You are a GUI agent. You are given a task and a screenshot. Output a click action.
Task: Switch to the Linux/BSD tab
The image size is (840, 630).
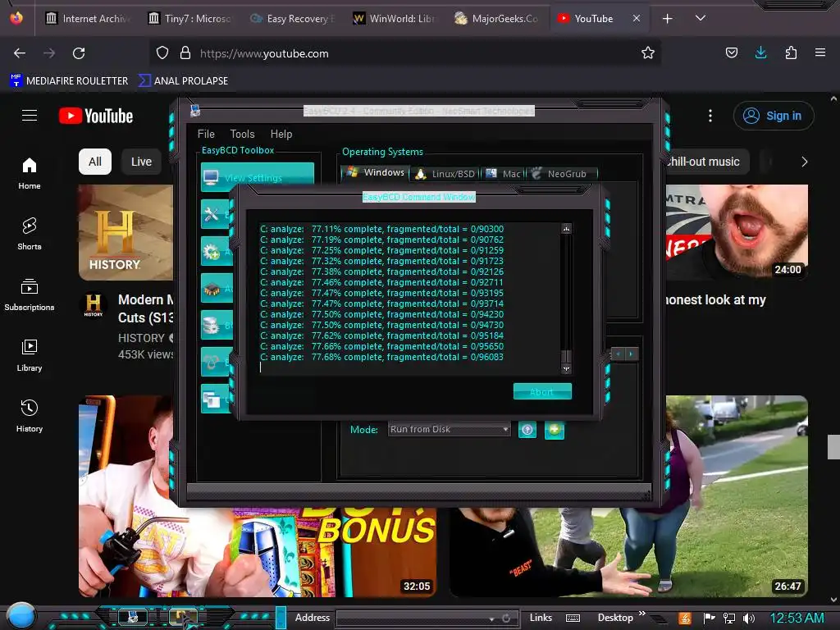point(445,174)
